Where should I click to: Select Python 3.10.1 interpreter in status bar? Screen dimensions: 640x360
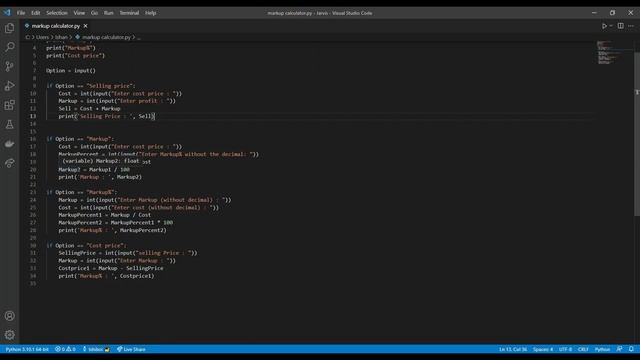27,349
